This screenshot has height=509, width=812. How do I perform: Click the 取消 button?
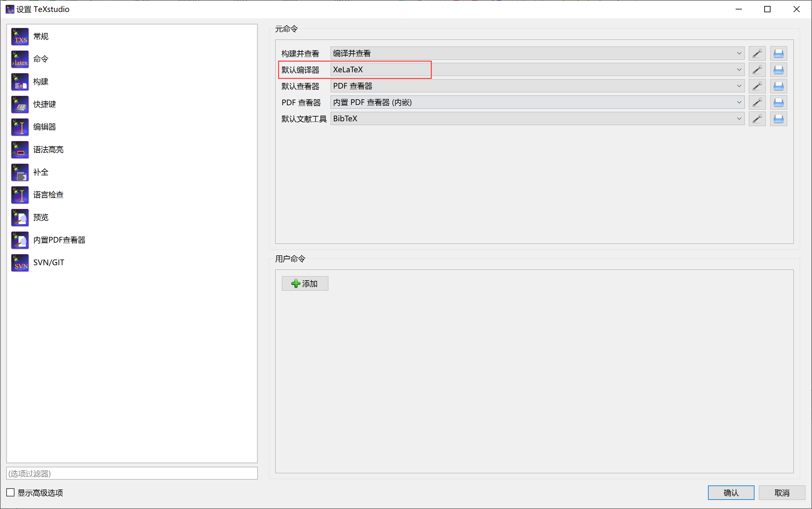[782, 493]
